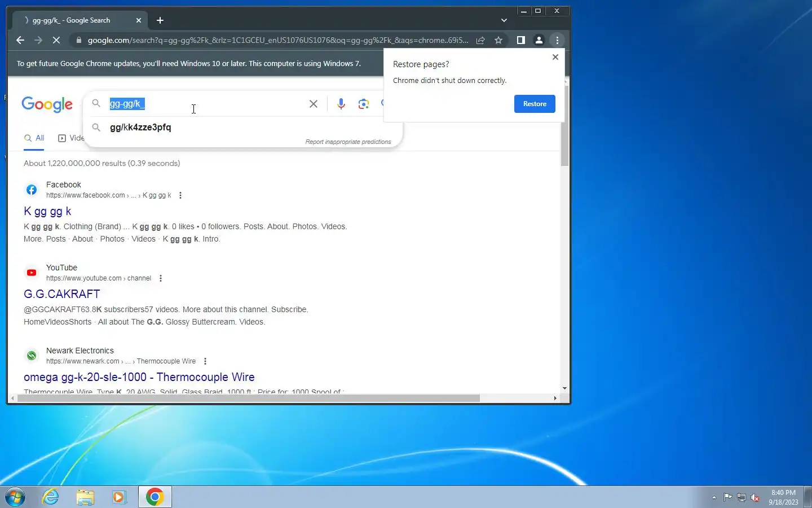Viewport: 812px width, 508px height.
Task: Open the tab search chevron
Action: [504, 20]
